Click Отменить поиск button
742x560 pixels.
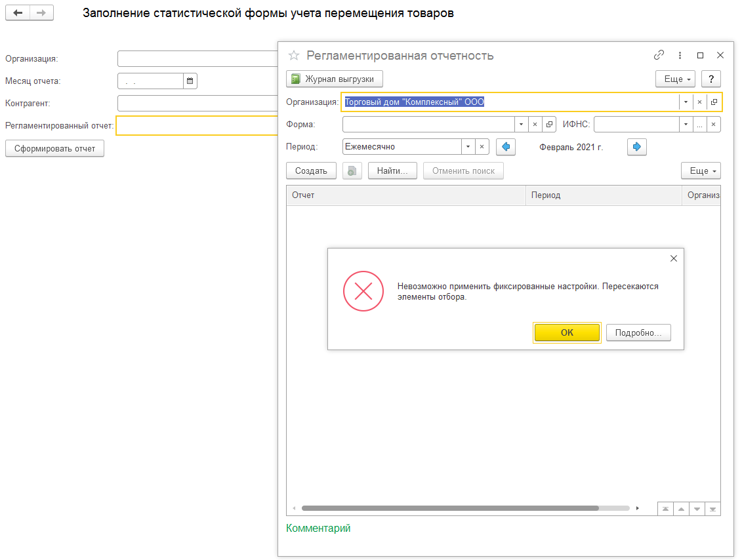(x=463, y=170)
